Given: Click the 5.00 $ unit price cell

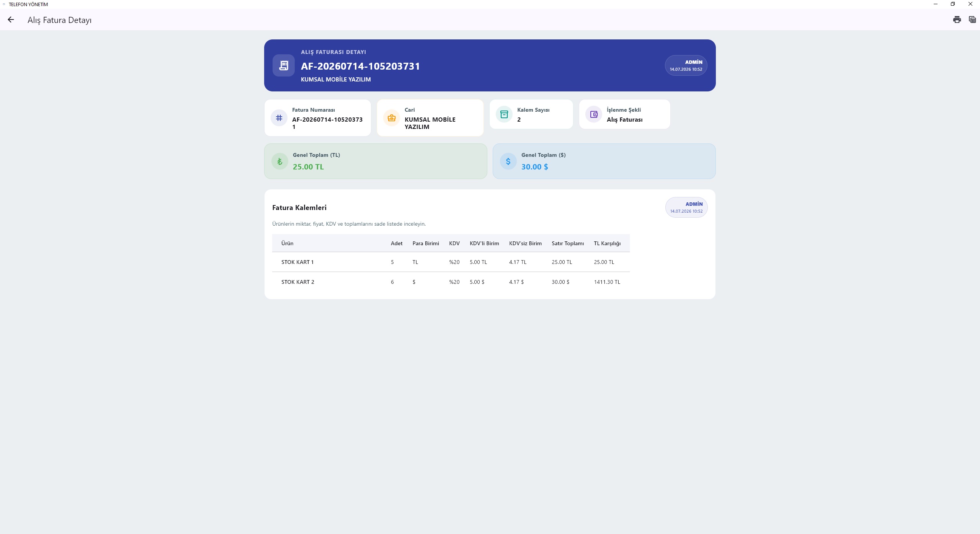Looking at the screenshot, I should (477, 282).
